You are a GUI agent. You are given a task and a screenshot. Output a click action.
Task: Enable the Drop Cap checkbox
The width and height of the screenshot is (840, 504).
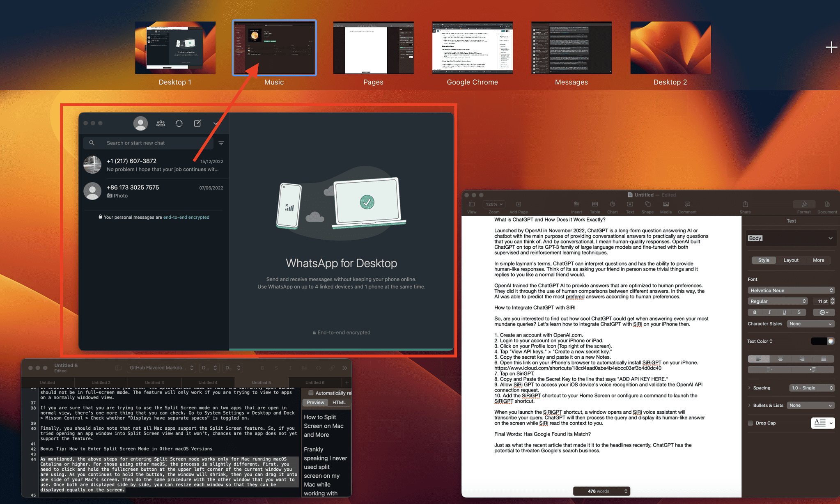[x=750, y=423]
